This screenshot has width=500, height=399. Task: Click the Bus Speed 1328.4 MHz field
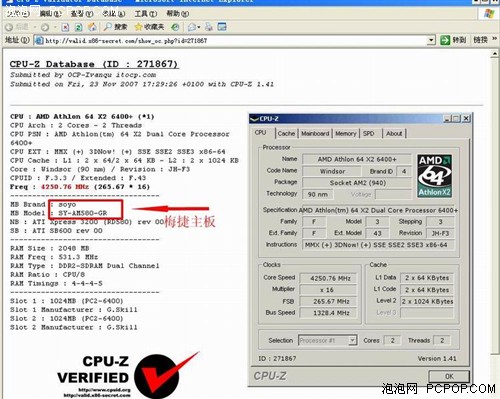point(329,313)
